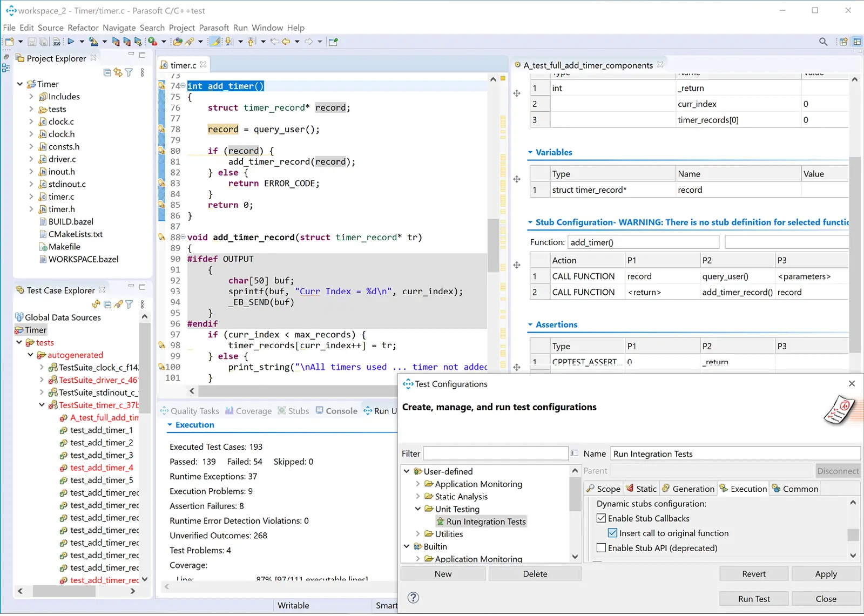Image resolution: width=864 pixels, height=616 pixels.
Task: Expand Static Analysis in Test Configurations
Action: point(417,496)
